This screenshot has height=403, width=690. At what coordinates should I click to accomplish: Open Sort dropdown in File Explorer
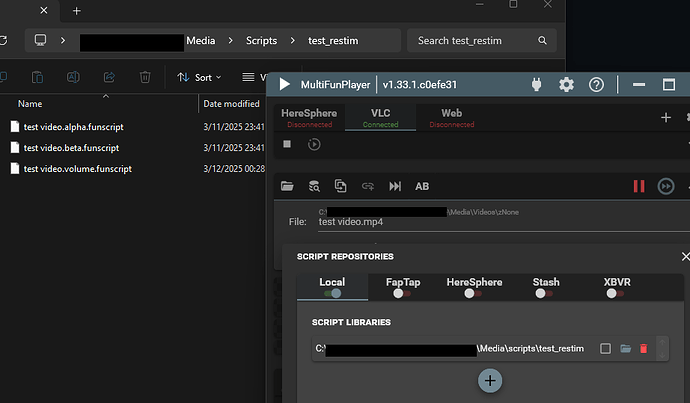click(x=199, y=77)
